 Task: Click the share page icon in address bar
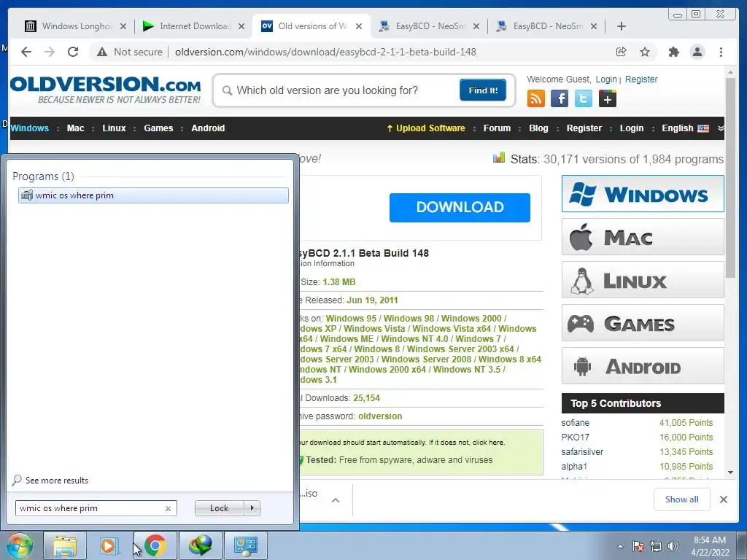pos(622,52)
